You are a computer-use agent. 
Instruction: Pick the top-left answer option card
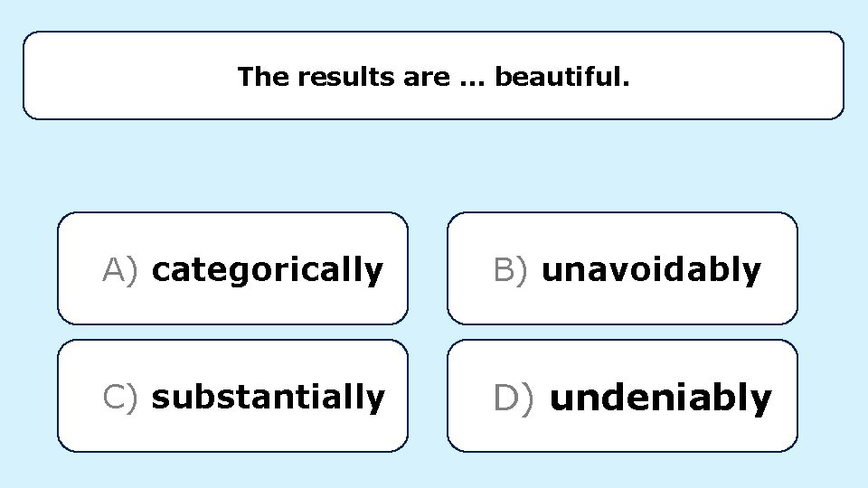232,268
